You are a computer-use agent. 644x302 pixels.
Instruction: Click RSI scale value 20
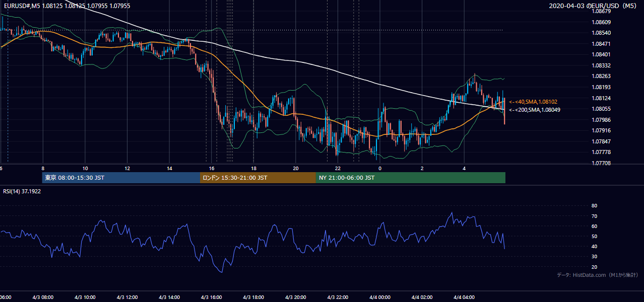594,267
